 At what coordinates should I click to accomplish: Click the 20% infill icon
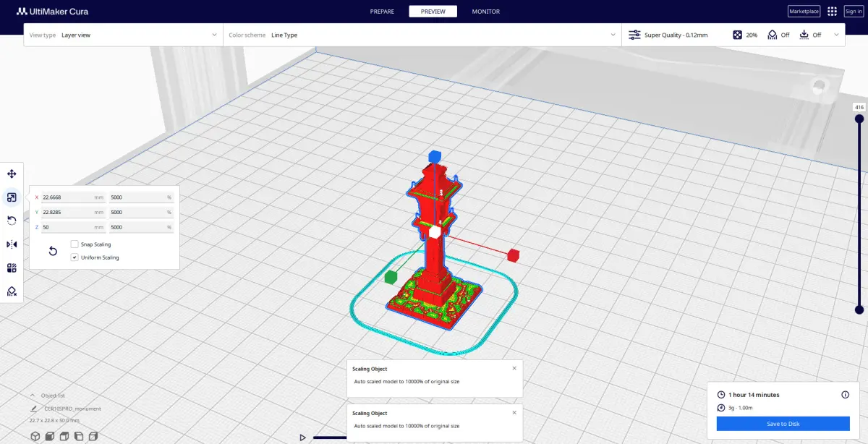coord(737,35)
